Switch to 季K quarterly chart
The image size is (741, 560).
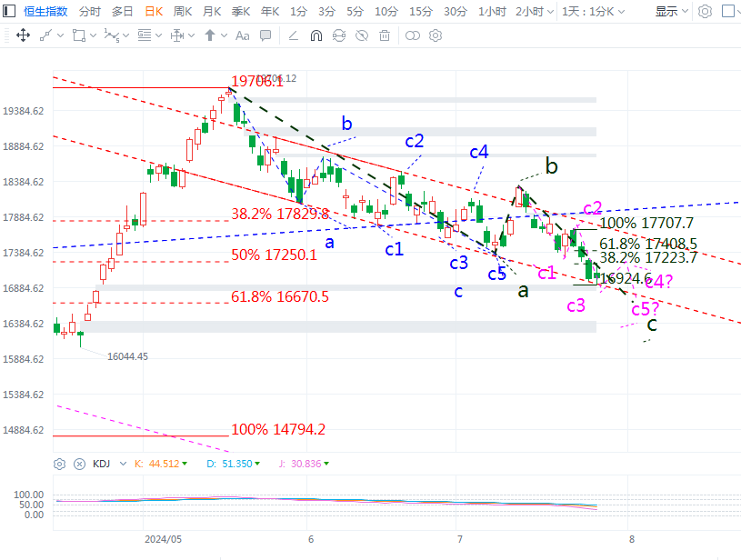point(241,11)
